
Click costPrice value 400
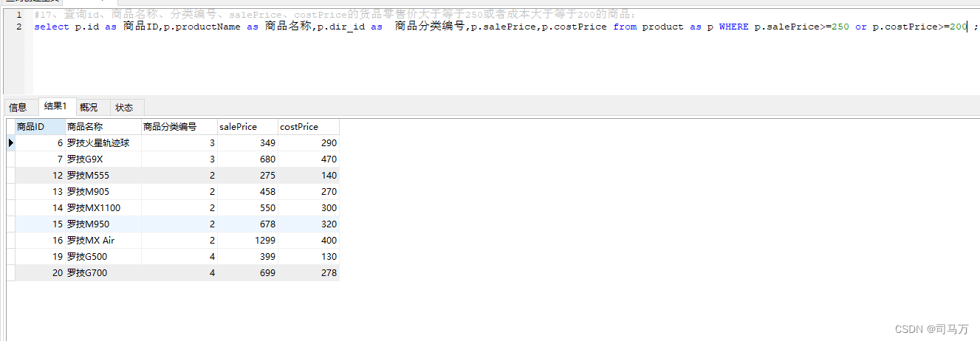pos(309,241)
